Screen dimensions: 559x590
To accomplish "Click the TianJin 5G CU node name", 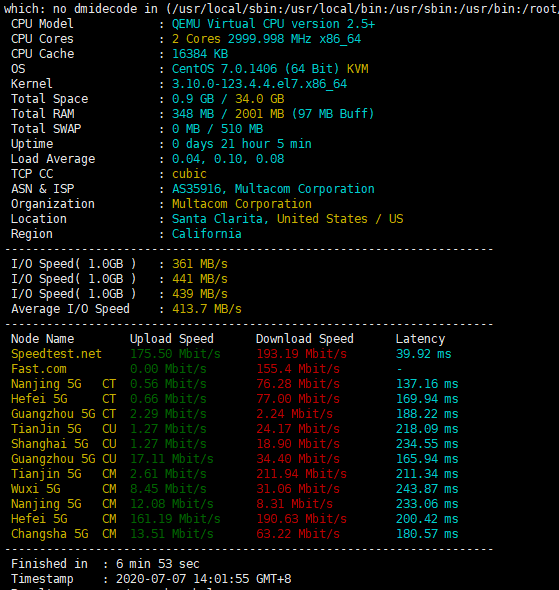I will click(x=63, y=429).
